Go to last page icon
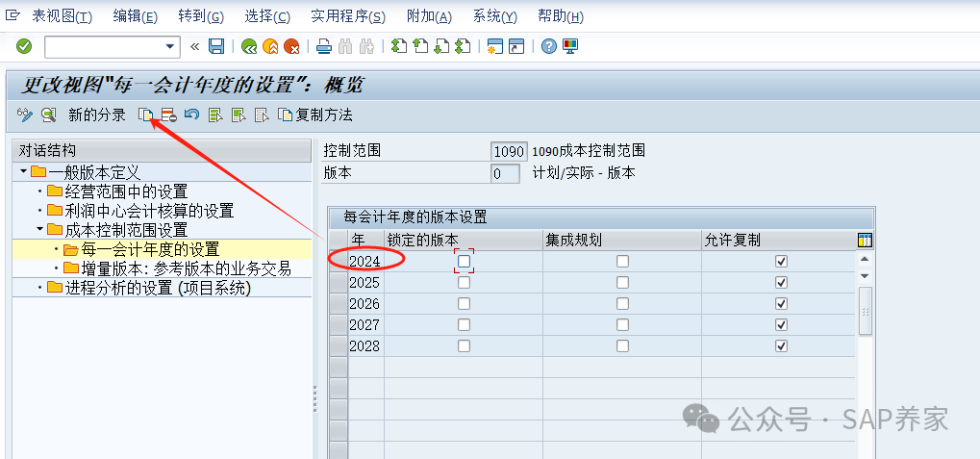The height and width of the screenshot is (459, 980). pyautogui.click(x=463, y=46)
